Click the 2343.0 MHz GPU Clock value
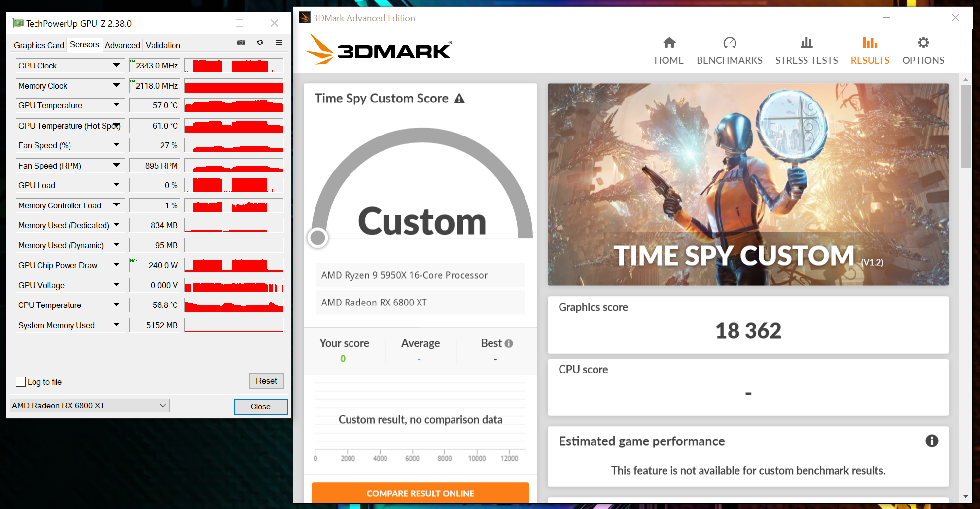Screen dimensions: 980x509 click(154, 65)
